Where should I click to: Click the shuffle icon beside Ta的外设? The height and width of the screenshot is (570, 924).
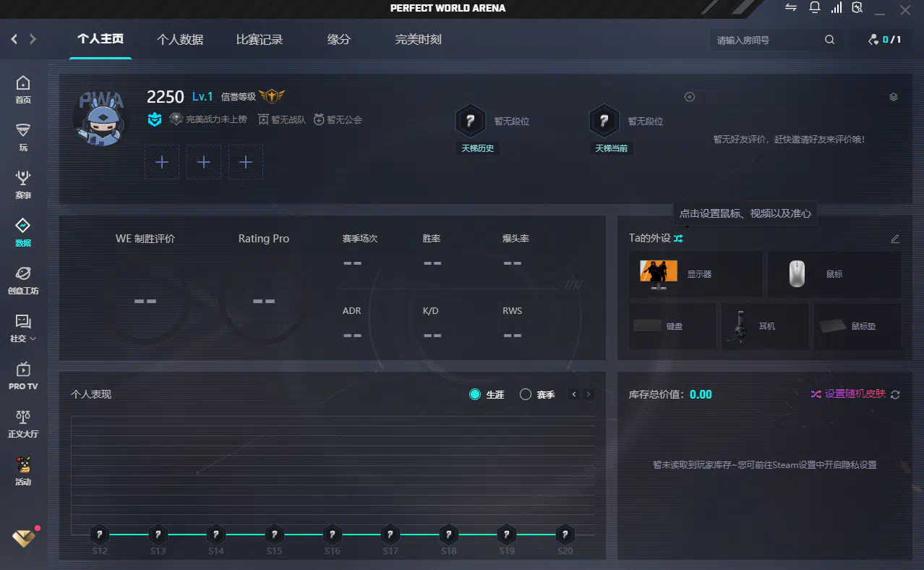[678, 238]
